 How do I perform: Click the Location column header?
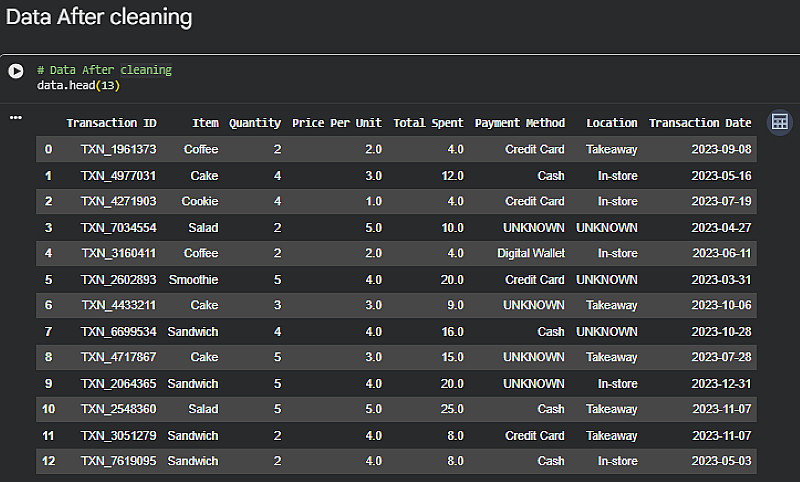(x=611, y=123)
